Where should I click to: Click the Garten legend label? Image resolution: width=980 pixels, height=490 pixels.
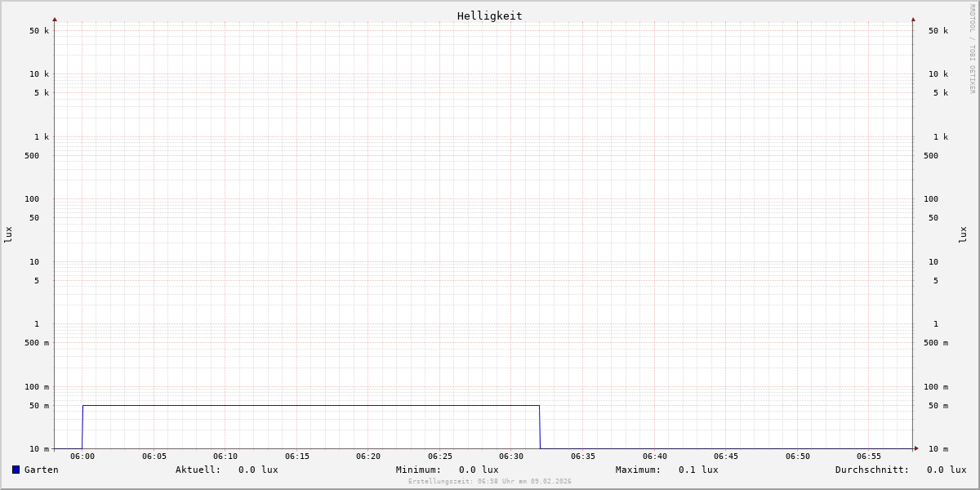(42, 470)
